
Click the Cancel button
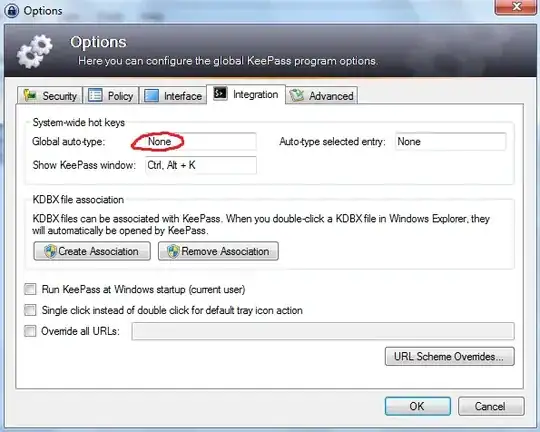pos(491,406)
